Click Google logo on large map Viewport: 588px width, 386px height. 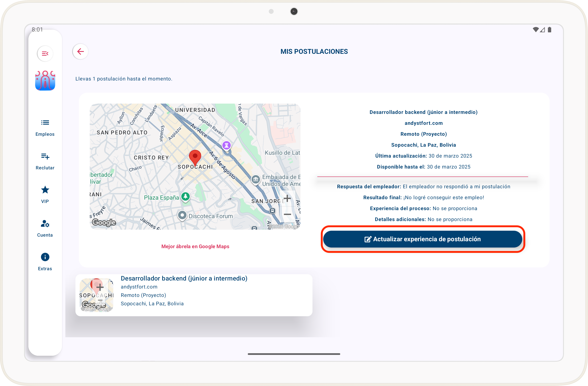click(104, 222)
